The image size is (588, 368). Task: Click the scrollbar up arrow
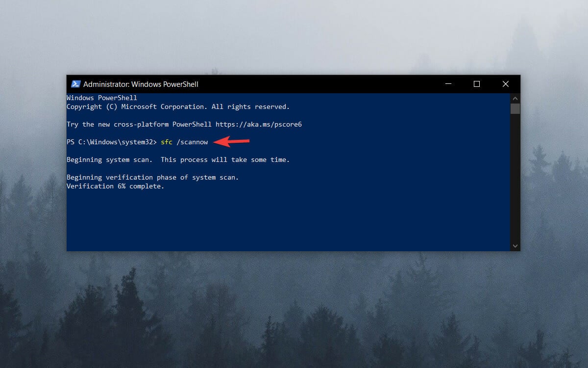515,98
